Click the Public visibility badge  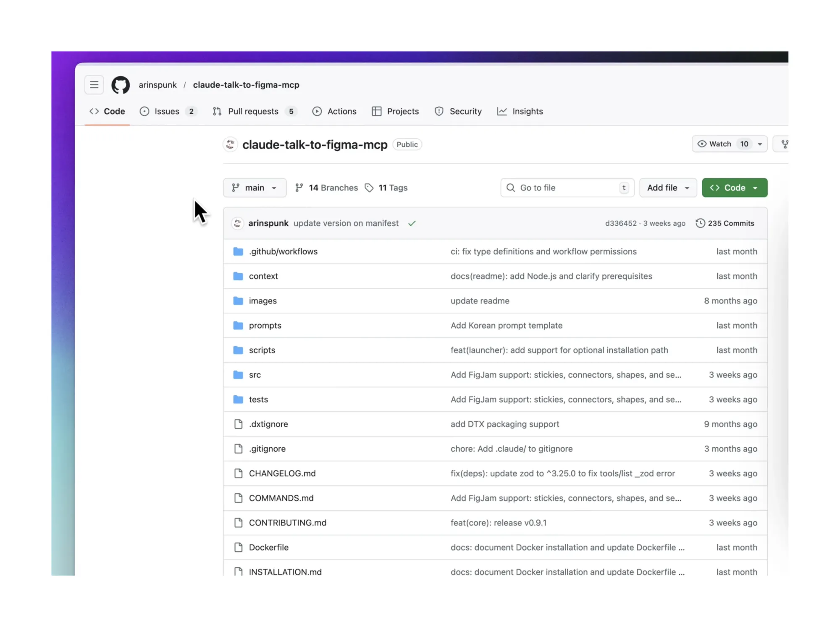[x=407, y=144]
